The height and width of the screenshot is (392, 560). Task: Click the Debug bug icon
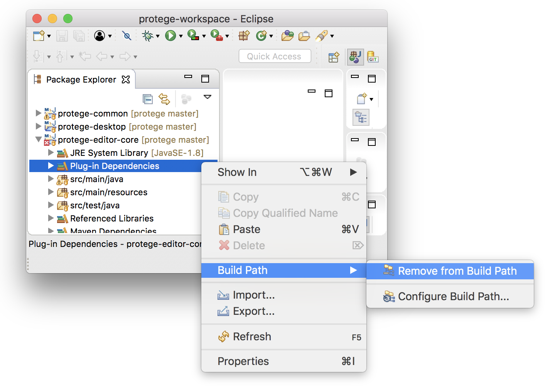pos(147,36)
